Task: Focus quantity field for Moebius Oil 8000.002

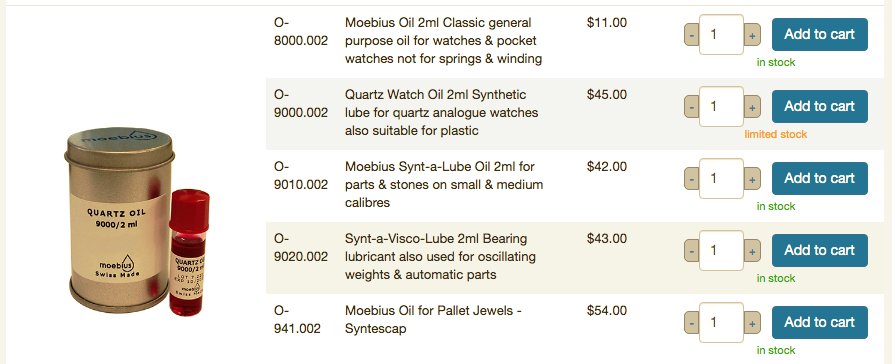Action: [721, 34]
